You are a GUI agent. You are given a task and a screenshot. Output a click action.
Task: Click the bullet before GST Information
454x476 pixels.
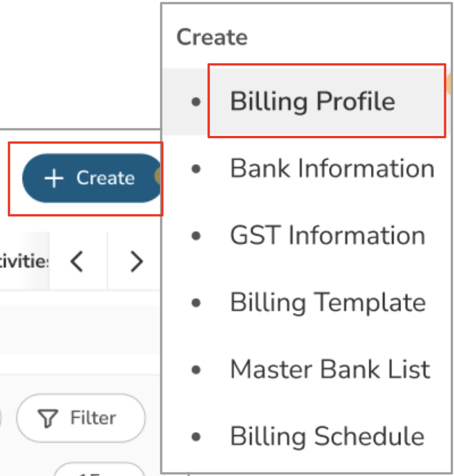196,236
